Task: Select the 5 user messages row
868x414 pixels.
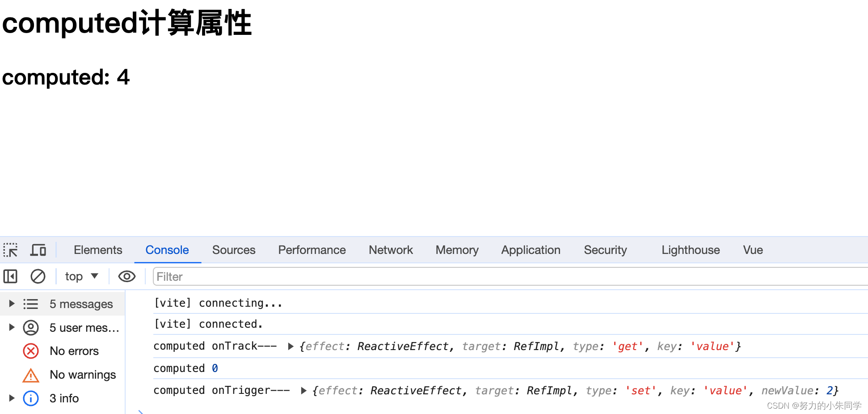Action: point(63,327)
